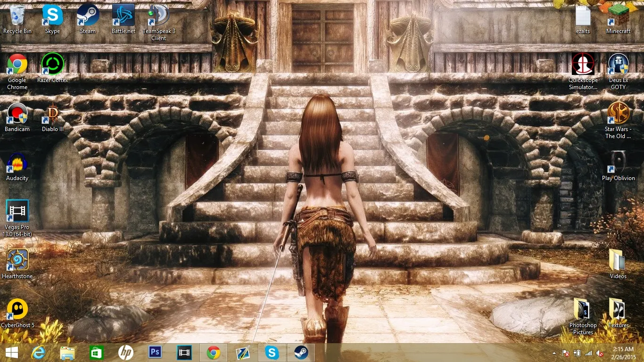Select the Hearthstone desktop shortcut
The image size is (644, 362).
(17, 264)
